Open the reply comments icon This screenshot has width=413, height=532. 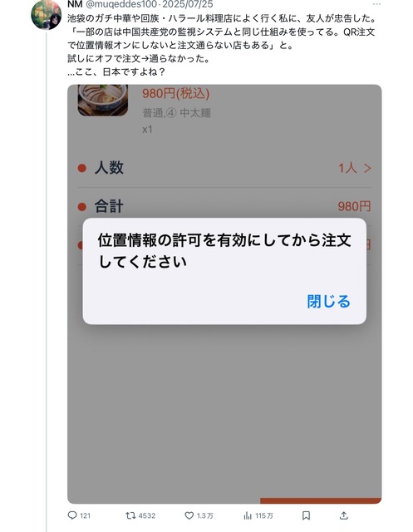click(x=72, y=515)
